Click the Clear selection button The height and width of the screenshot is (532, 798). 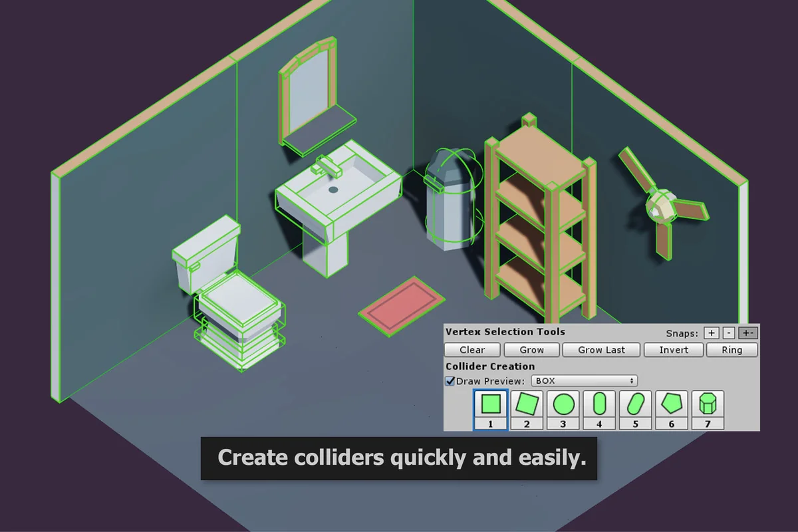[471, 350]
